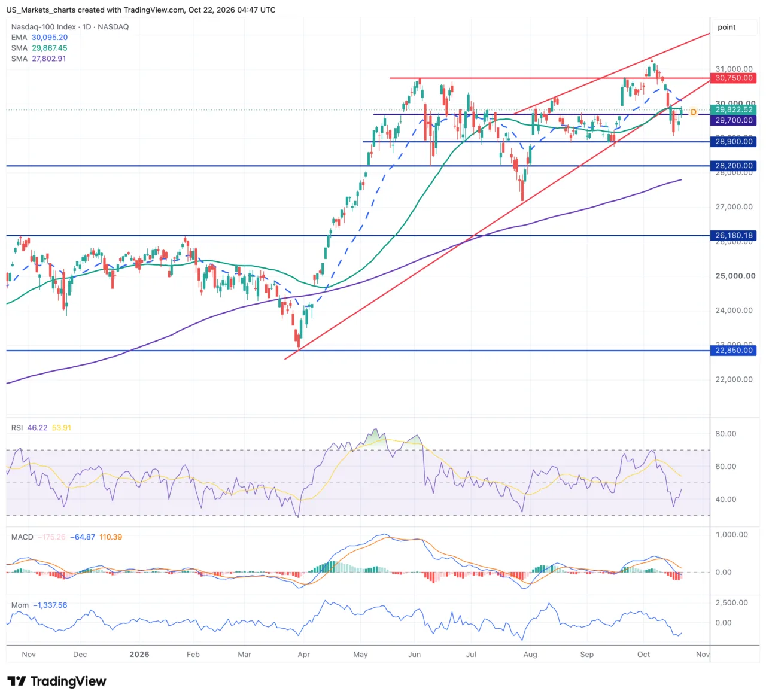The width and height of the screenshot is (766, 700).
Task: Click the MACD indicator legend label
Action: click(22, 537)
